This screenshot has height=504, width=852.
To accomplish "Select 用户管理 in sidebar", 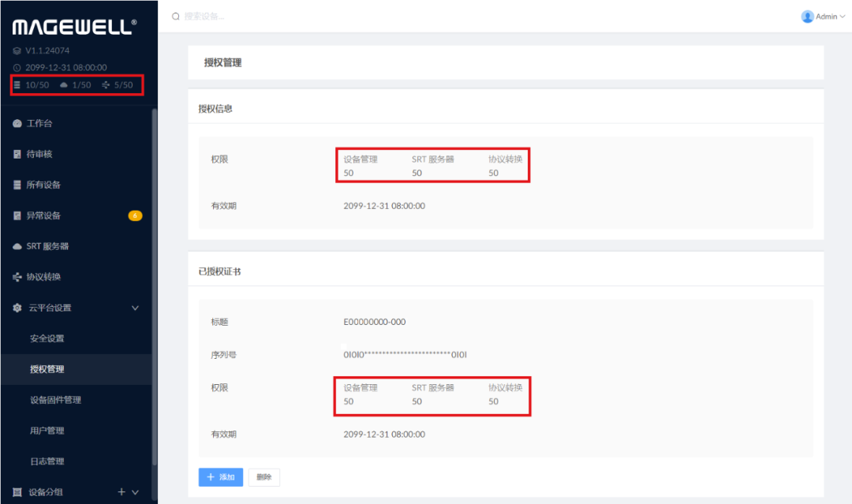I will pos(47,431).
